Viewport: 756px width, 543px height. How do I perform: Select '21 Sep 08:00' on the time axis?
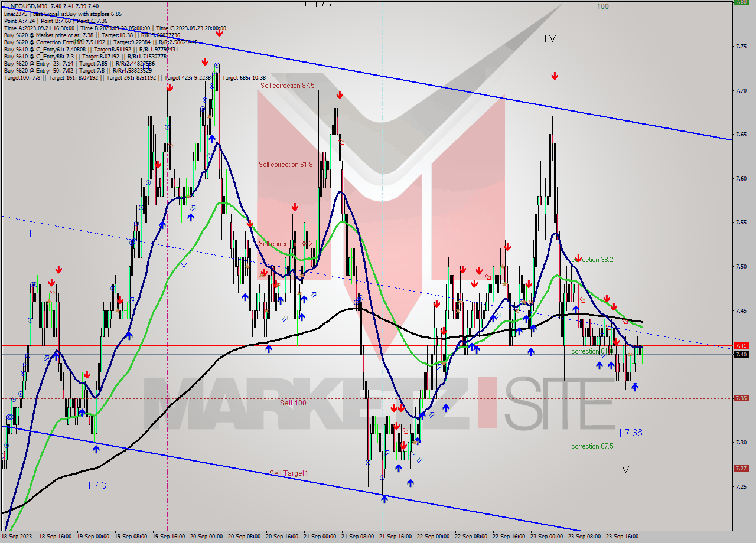[358, 537]
